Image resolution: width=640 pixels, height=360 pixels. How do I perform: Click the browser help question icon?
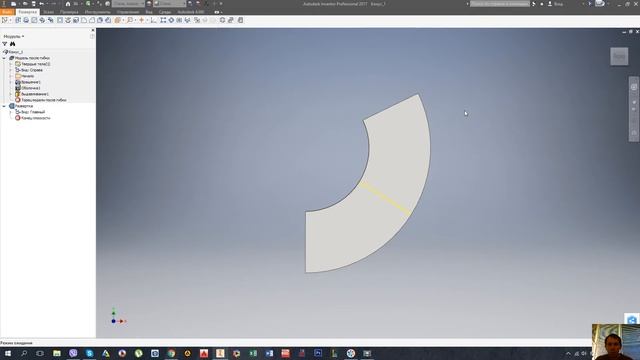pos(92,36)
